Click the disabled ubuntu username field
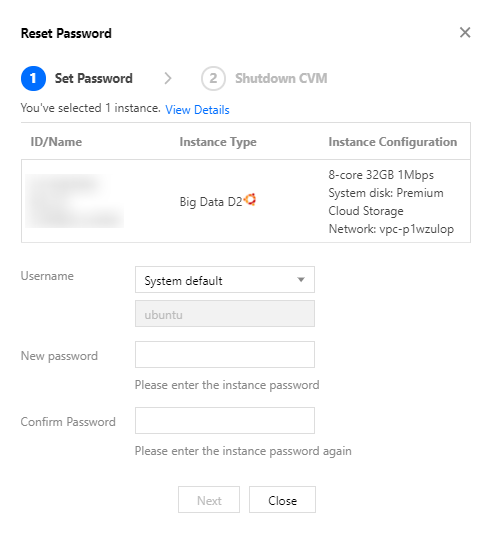490x535 pixels. 225,314
